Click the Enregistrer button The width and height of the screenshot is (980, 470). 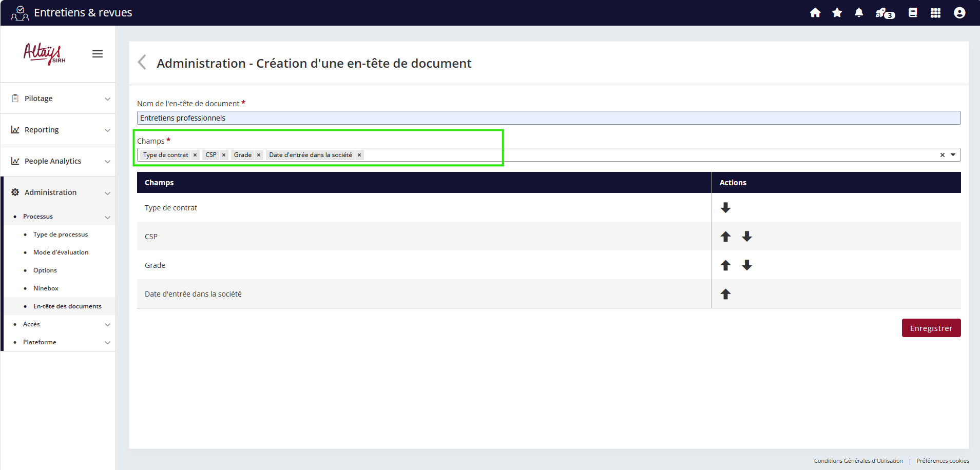point(931,328)
